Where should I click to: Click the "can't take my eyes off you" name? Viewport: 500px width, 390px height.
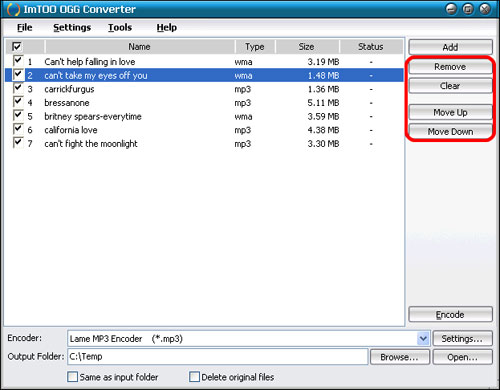click(96, 75)
